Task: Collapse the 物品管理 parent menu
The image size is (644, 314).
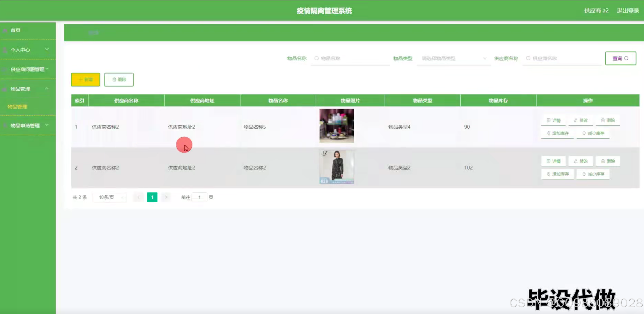Action: pos(27,89)
